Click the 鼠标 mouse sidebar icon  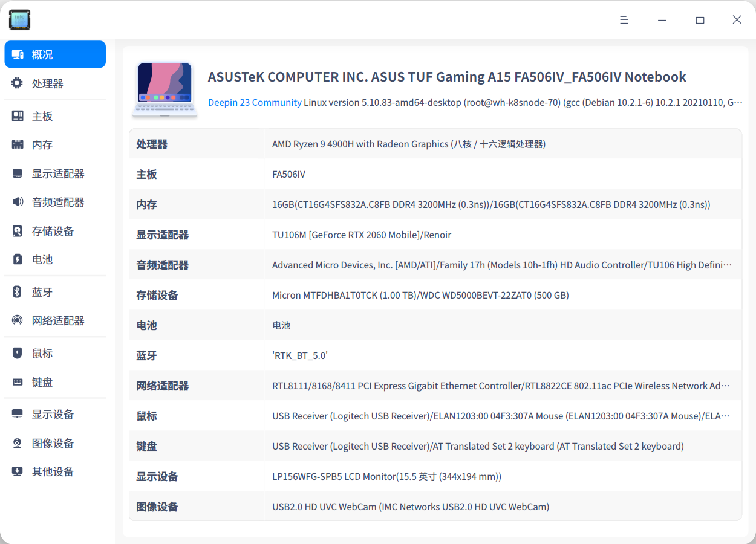18,352
